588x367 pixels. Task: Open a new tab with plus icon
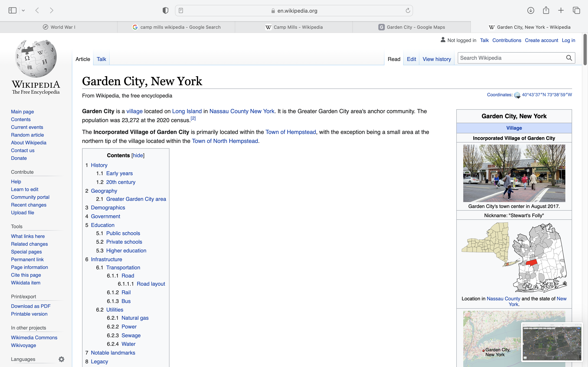[561, 10]
